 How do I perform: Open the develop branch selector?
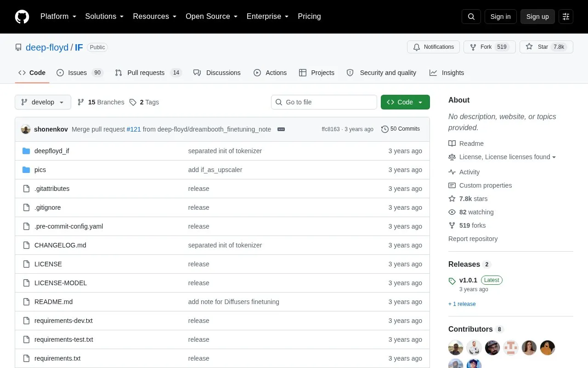click(43, 102)
